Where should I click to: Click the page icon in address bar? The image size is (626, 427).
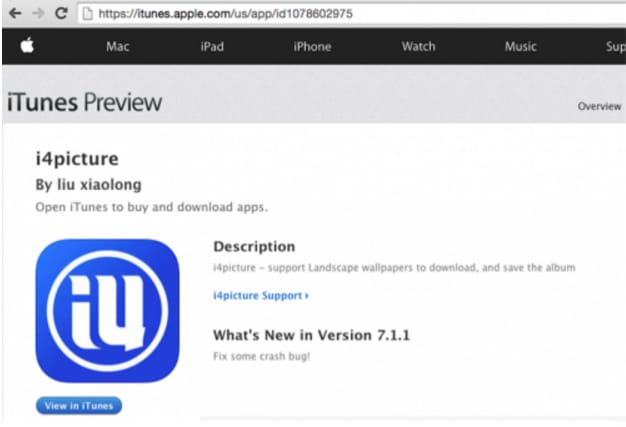pyautogui.click(x=87, y=14)
